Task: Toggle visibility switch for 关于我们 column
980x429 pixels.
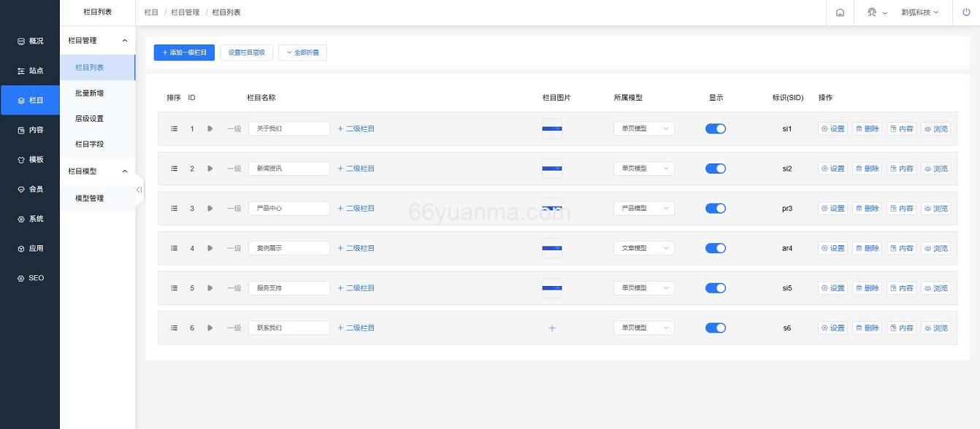Action: click(716, 128)
